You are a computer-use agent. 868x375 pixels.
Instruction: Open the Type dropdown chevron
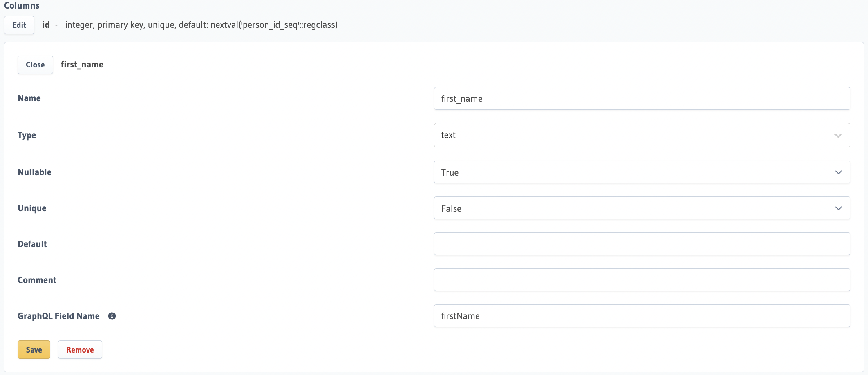tap(838, 135)
